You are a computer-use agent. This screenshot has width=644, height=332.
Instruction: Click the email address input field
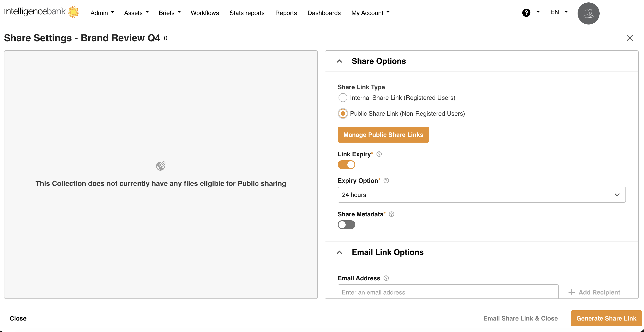[x=448, y=292]
